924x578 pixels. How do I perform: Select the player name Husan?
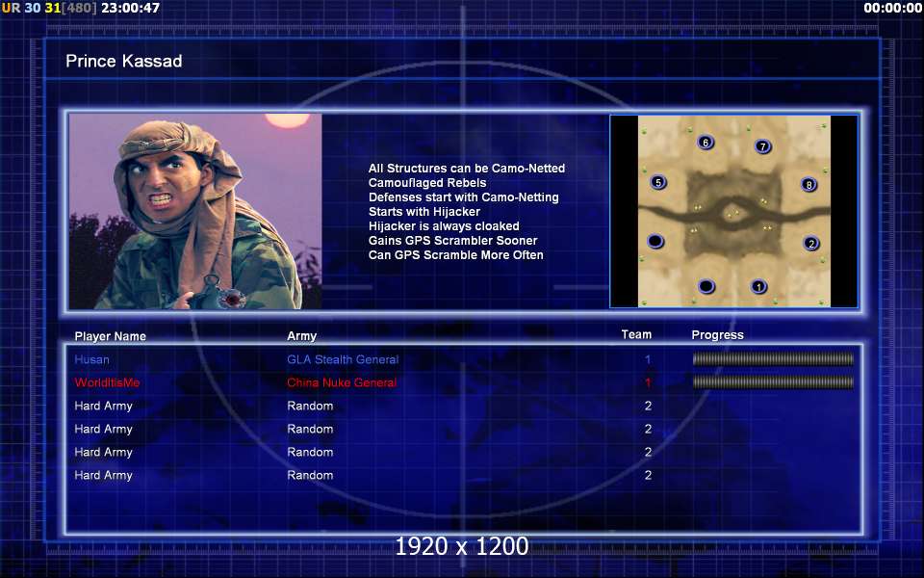[91, 359]
